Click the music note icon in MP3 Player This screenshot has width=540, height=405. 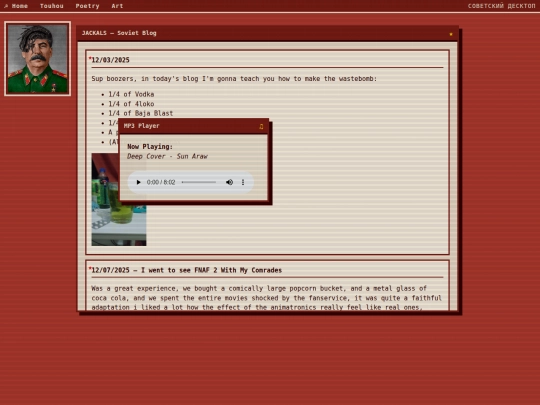pos(261,126)
